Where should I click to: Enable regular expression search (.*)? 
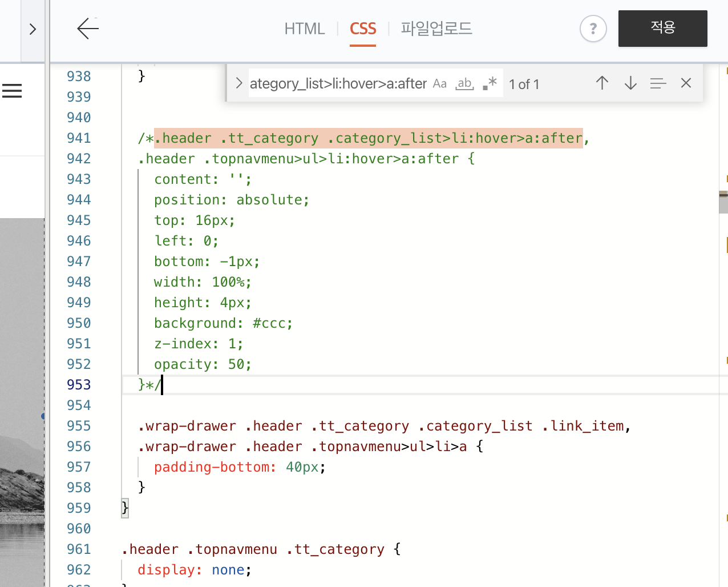[x=490, y=83]
